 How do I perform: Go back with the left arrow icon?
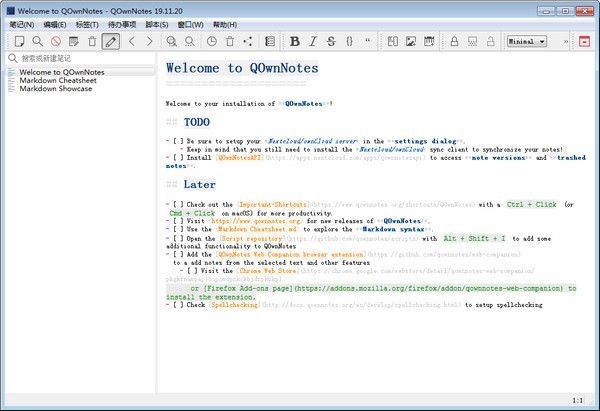pyautogui.click(x=133, y=41)
